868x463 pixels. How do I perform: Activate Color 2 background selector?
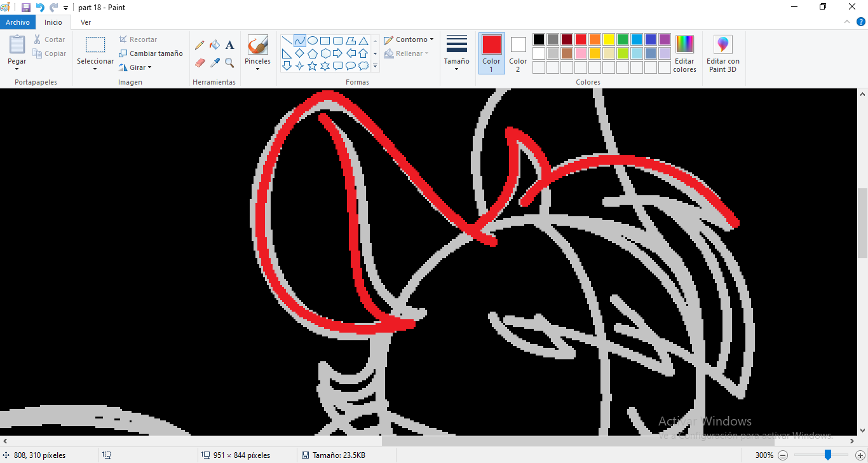click(x=518, y=53)
